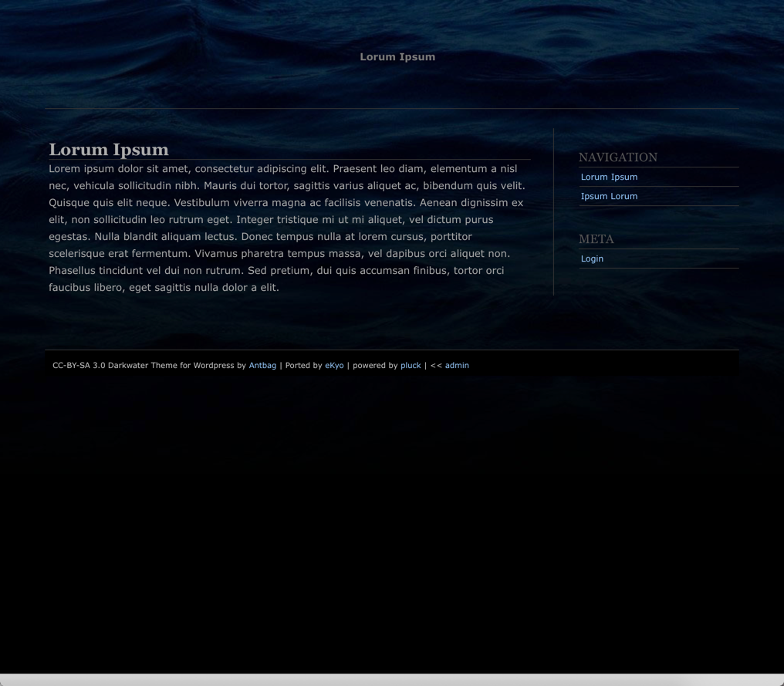Go to the admin link in footer
Image resolution: width=784 pixels, height=686 pixels.
pyautogui.click(x=457, y=366)
